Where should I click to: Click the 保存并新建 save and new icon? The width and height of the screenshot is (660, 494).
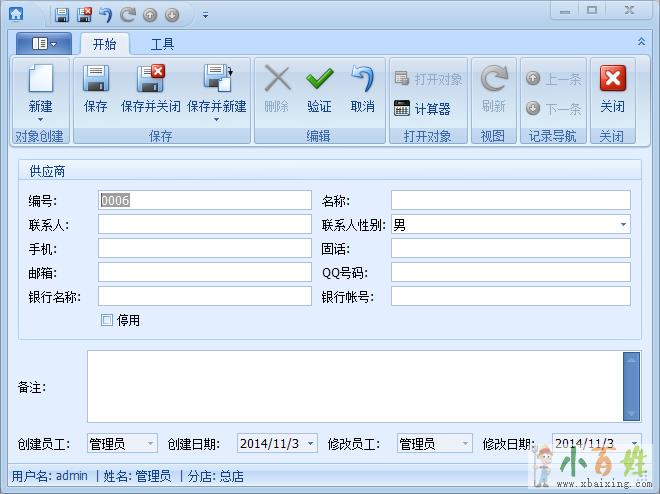pos(216,80)
